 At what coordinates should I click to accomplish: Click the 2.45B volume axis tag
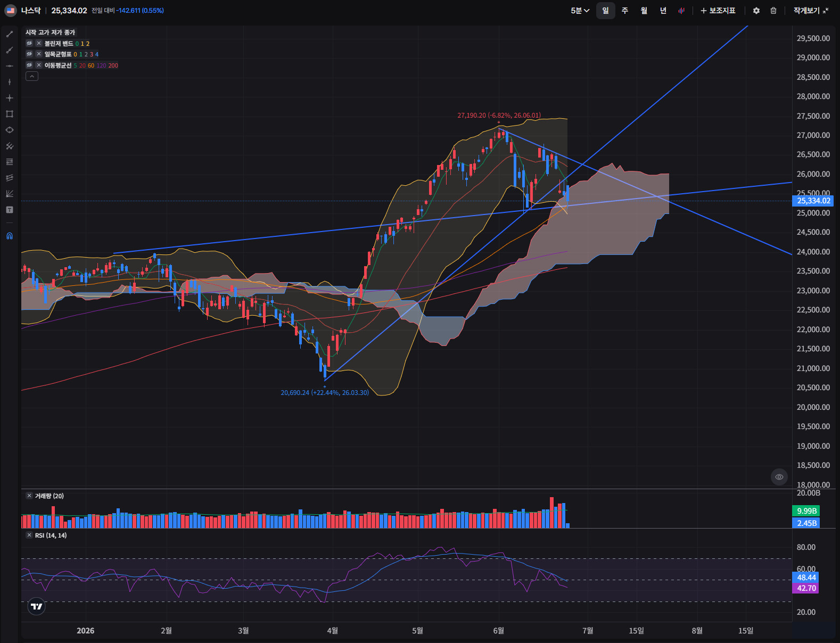(x=806, y=523)
